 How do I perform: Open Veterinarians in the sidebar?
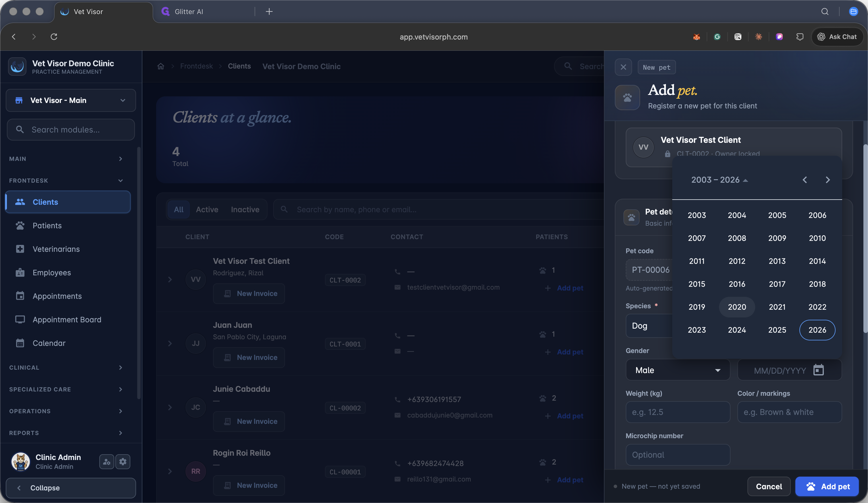(x=68, y=249)
